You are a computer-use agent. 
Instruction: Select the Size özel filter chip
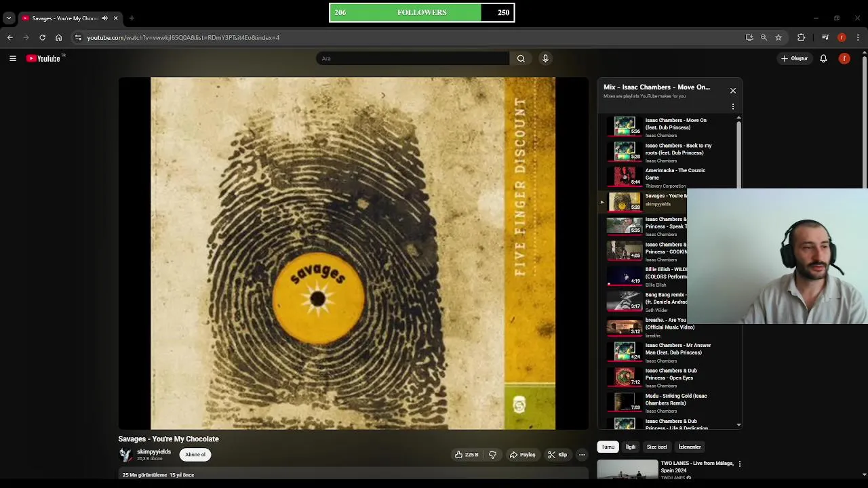coord(657,447)
